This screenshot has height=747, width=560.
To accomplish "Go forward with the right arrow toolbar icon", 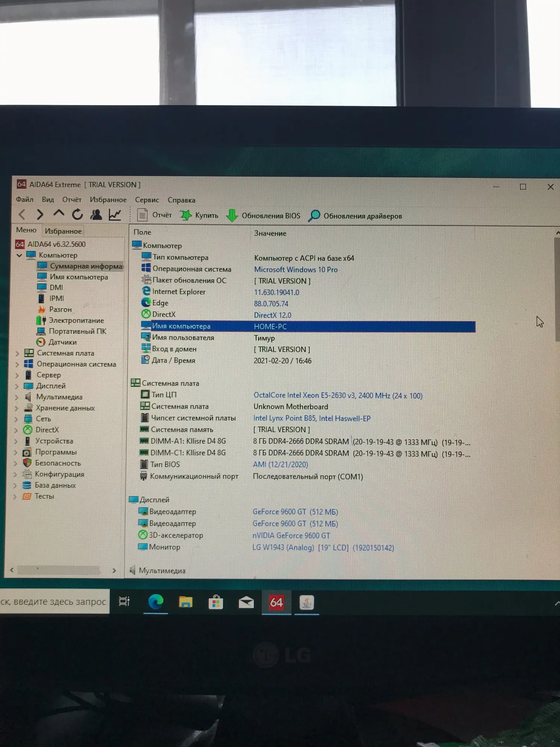I will point(40,214).
